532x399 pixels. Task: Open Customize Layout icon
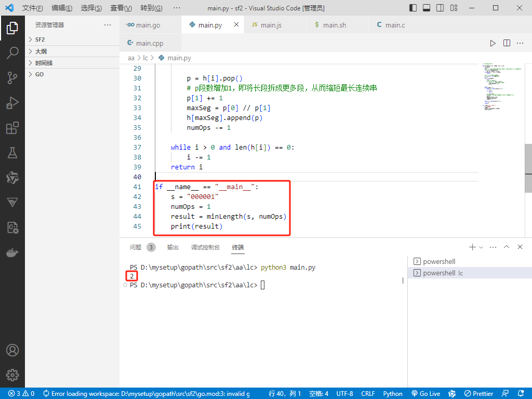tap(454, 8)
